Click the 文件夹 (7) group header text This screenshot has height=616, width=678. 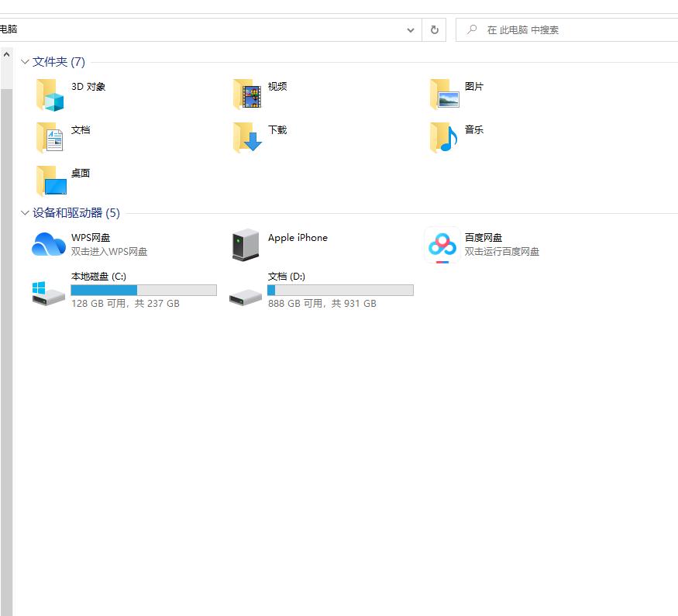point(59,62)
